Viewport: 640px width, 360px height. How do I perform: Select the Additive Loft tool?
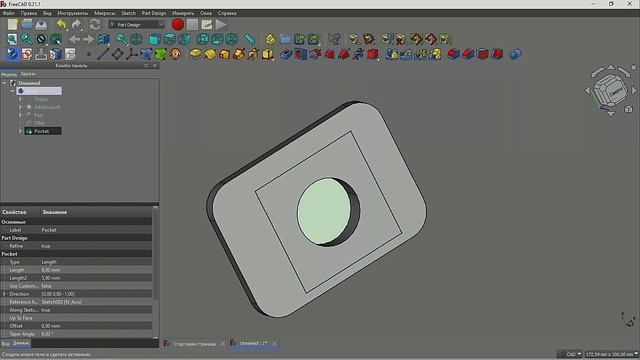224,54
